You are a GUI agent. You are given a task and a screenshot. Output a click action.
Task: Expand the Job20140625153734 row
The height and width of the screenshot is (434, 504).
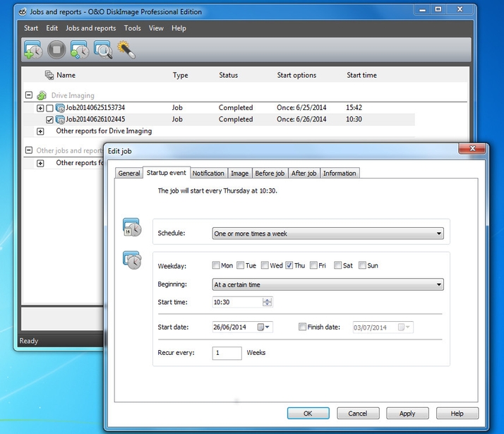[x=40, y=108]
